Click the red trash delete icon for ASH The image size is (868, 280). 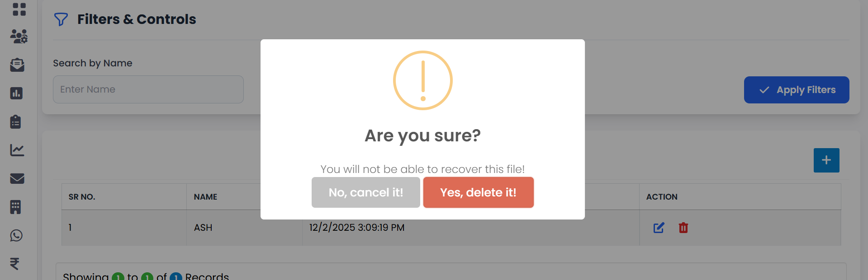click(683, 228)
